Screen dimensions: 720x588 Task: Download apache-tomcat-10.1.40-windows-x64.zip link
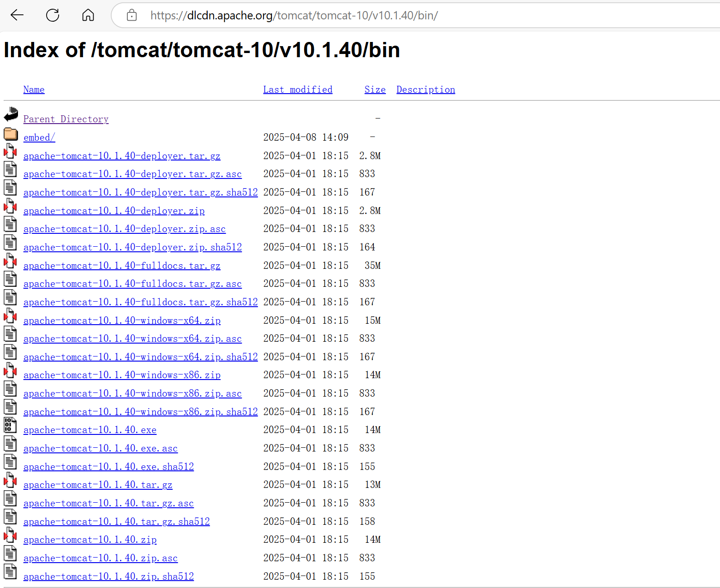tap(122, 321)
